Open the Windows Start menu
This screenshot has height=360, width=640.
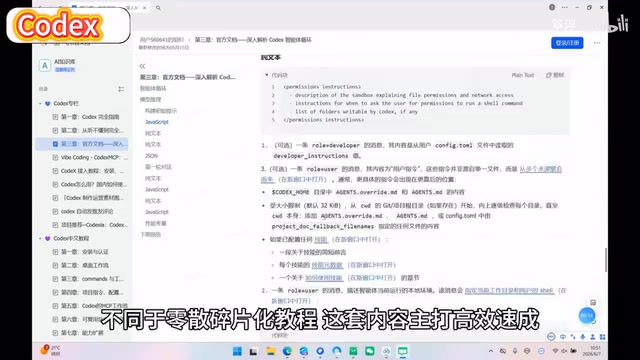click(237, 351)
